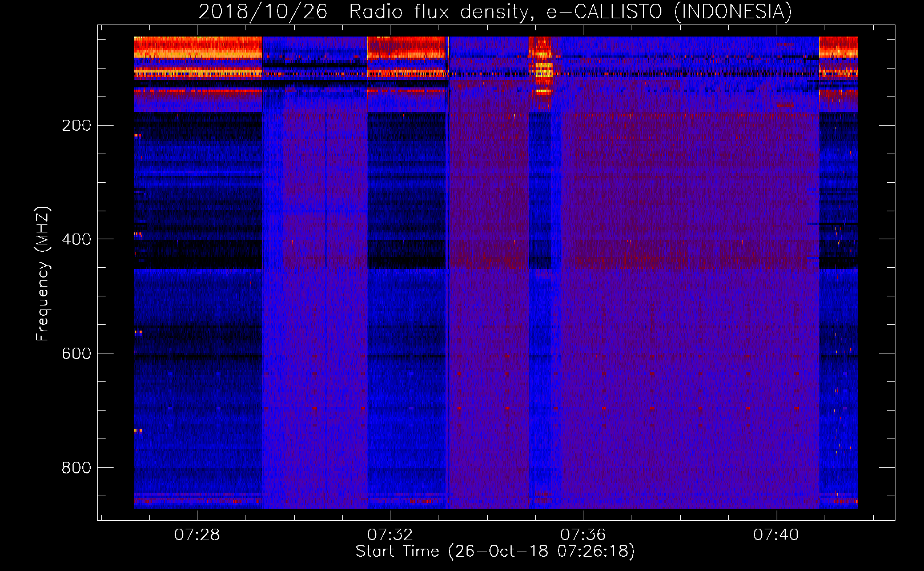Click the 'Frequency (MHZ)' y-axis label
Screen dimensions: 924x571
tap(43, 274)
